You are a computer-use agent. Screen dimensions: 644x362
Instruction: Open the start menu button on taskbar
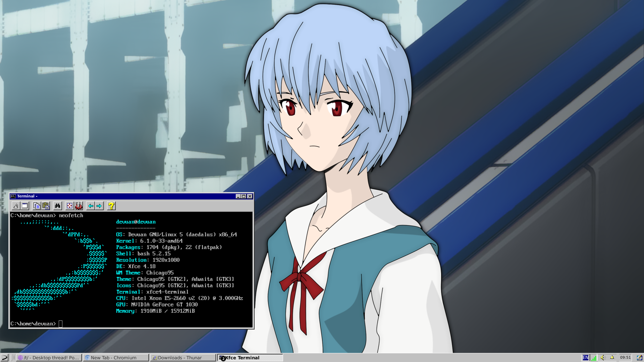4,358
